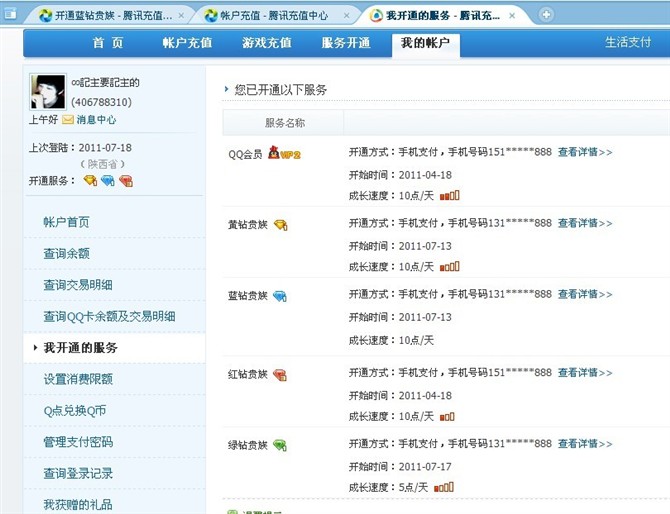
Task: Click the envelope message icon
Action: pos(68,120)
